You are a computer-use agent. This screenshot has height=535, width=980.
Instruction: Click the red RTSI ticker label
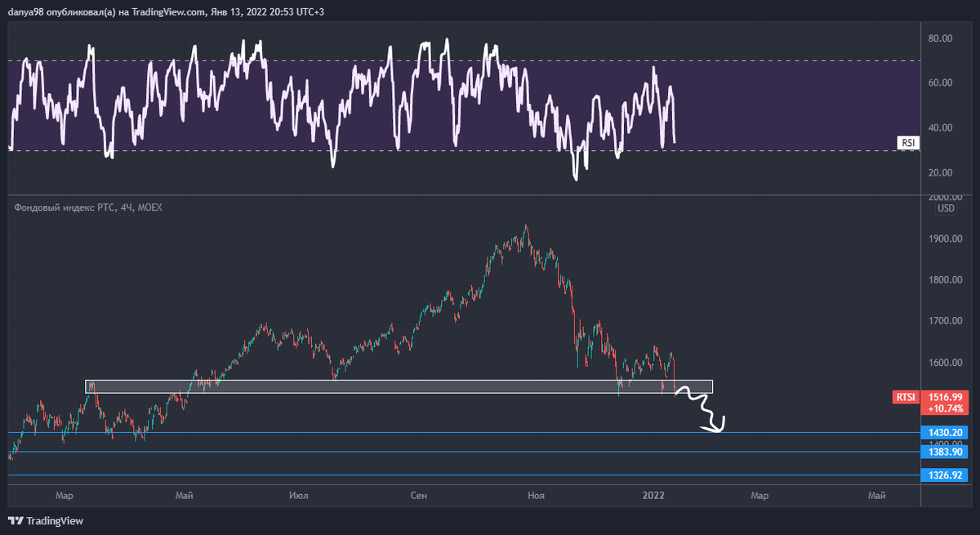pyautogui.click(x=905, y=397)
